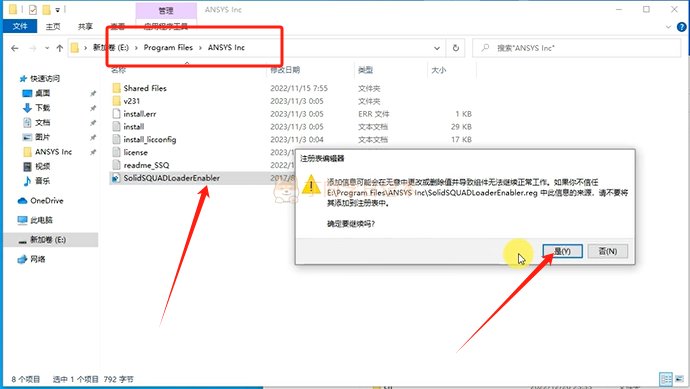690x389 pixels.
Task: Open the 文件 menu tab
Action: [20, 26]
